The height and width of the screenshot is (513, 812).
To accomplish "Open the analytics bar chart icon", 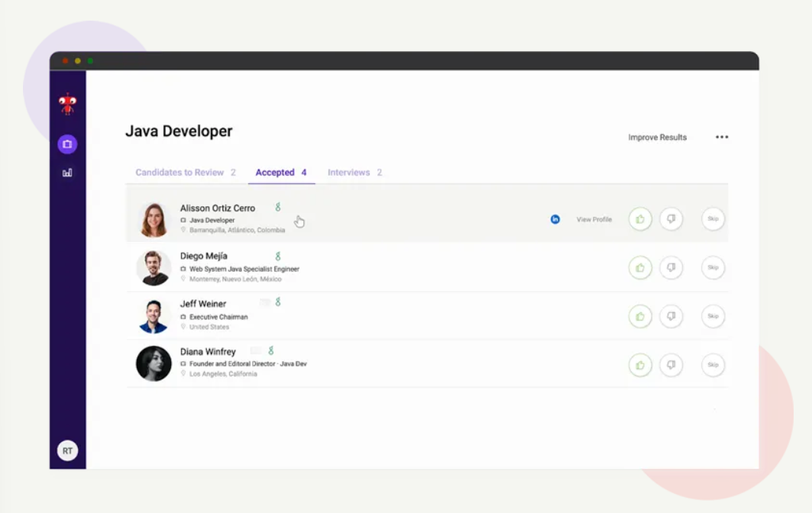I will pos(67,173).
